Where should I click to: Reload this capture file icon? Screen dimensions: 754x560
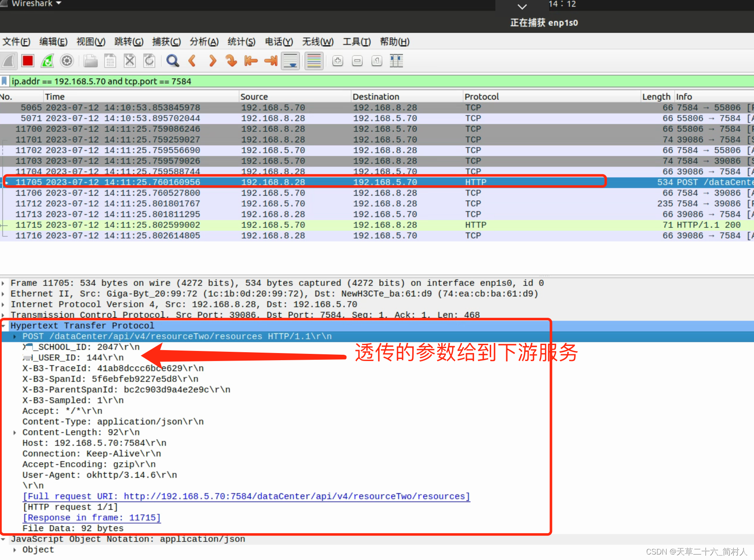point(149,61)
